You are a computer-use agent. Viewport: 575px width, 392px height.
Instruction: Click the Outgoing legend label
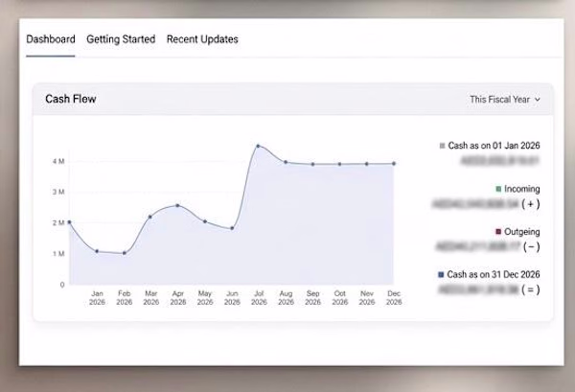tap(522, 232)
